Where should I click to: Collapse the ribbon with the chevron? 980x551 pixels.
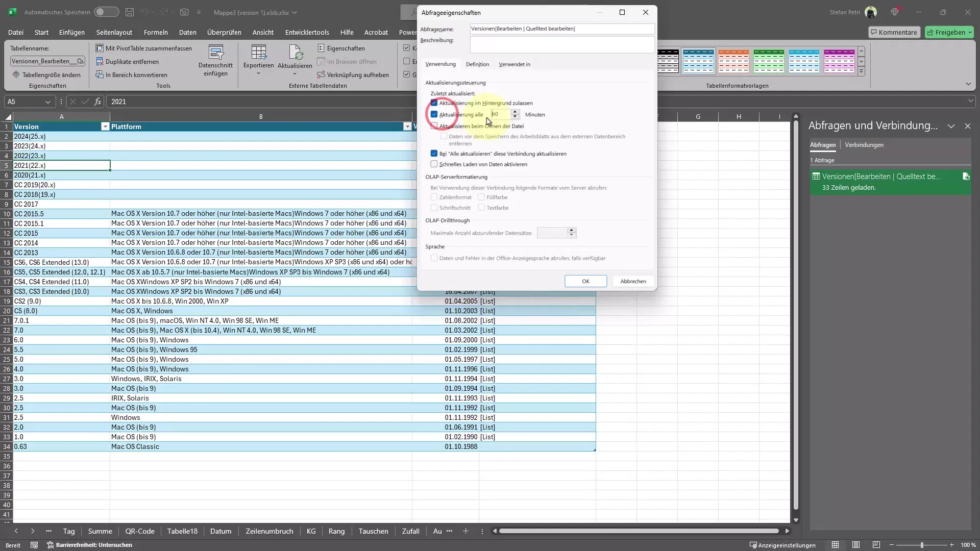tap(968, 84)
